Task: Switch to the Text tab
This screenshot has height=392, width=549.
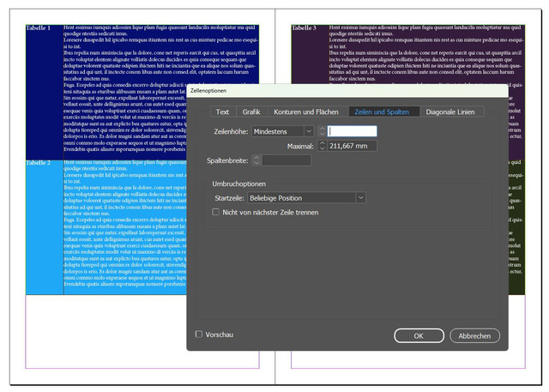Action: tap(223, 112)
